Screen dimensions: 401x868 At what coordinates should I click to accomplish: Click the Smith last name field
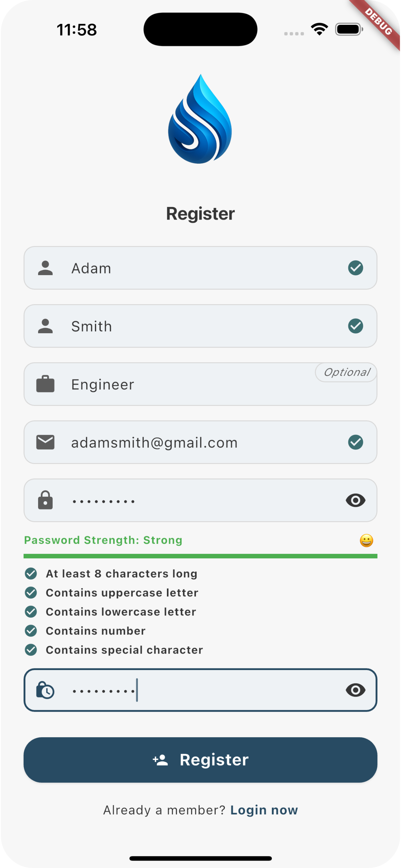click(x=189, y=326)
